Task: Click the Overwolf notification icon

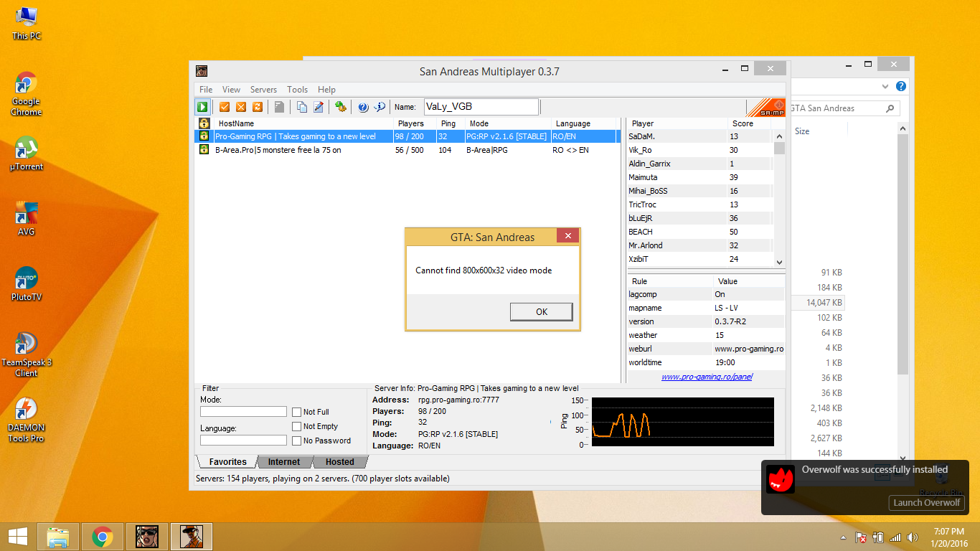Action: [781, 479]
